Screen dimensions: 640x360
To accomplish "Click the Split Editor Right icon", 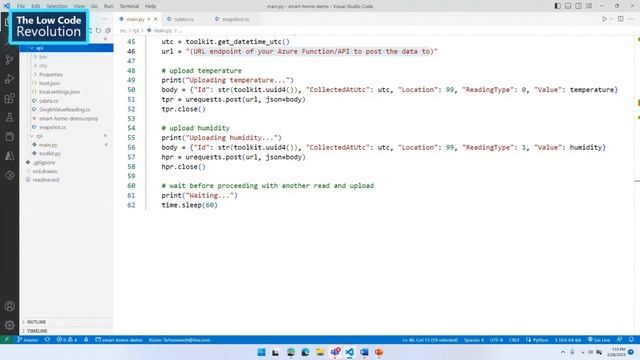I will (x=620, y=19).
